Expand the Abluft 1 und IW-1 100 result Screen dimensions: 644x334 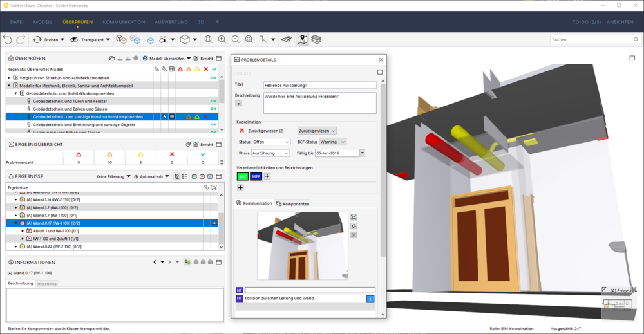[x=23, y=231]
